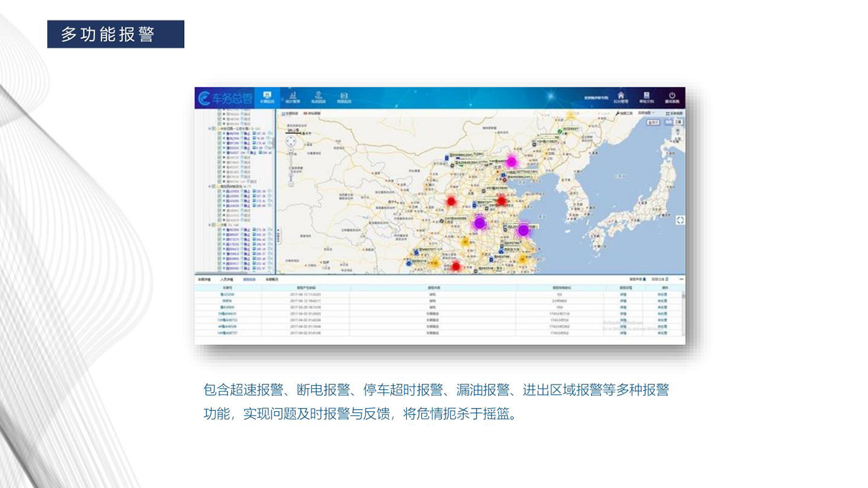
Task: Switch the map to satellite view
Action: (678, 122)
